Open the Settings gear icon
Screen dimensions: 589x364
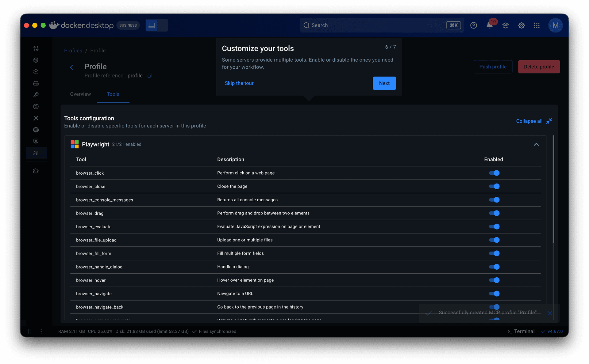point(521,25)
